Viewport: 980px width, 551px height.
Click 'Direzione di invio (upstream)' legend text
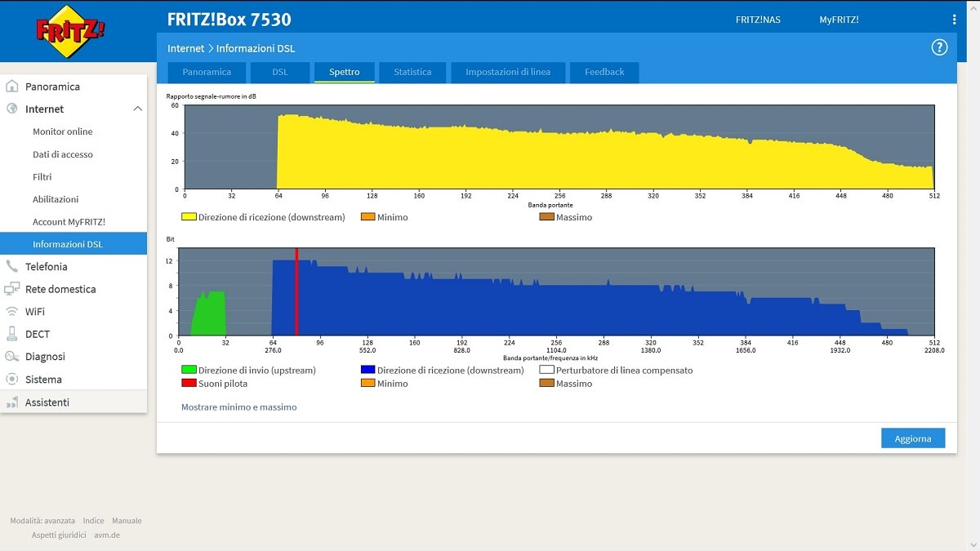(256, 370)
